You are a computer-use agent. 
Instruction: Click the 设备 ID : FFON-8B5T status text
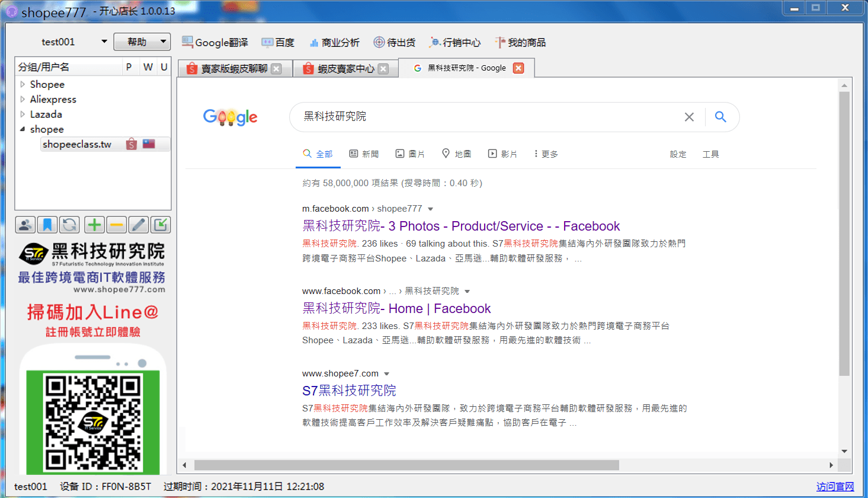pos(105,487)
